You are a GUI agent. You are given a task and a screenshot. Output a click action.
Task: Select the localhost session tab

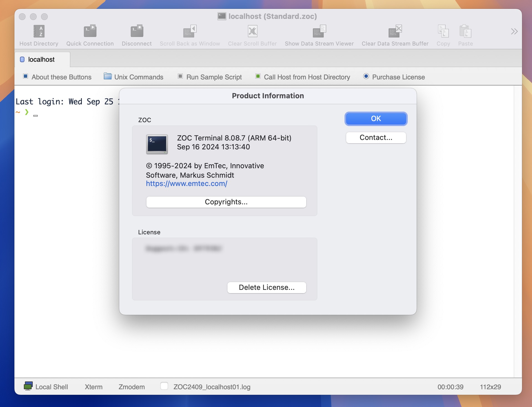[42, 59]
